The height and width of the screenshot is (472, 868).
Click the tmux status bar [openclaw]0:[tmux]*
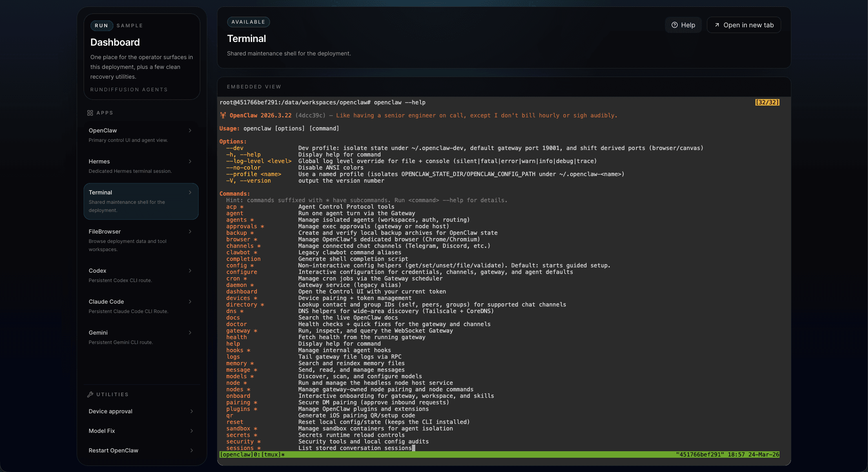pos(252,454)
